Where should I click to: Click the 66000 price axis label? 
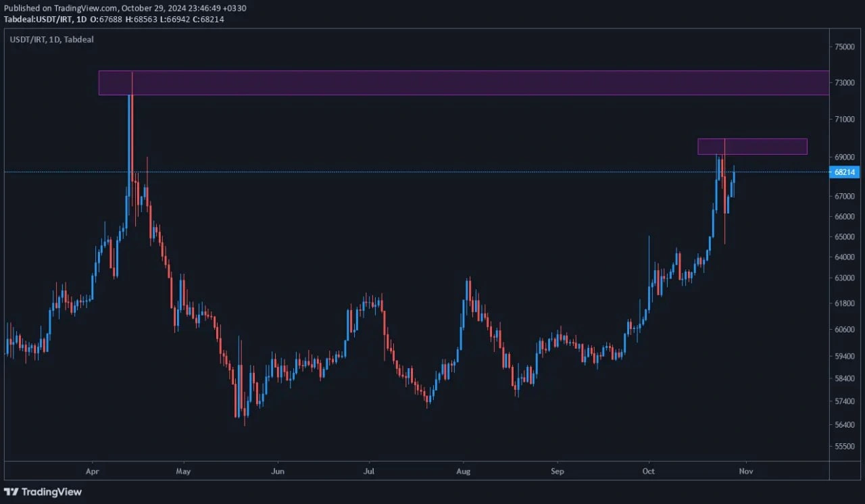[x=845, y=217]
